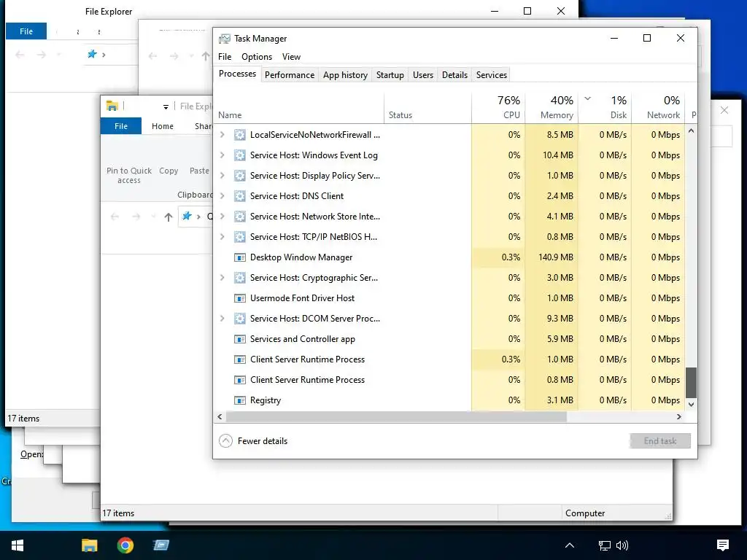Expand Service Host: Cryptographic Services

point(222,278)
